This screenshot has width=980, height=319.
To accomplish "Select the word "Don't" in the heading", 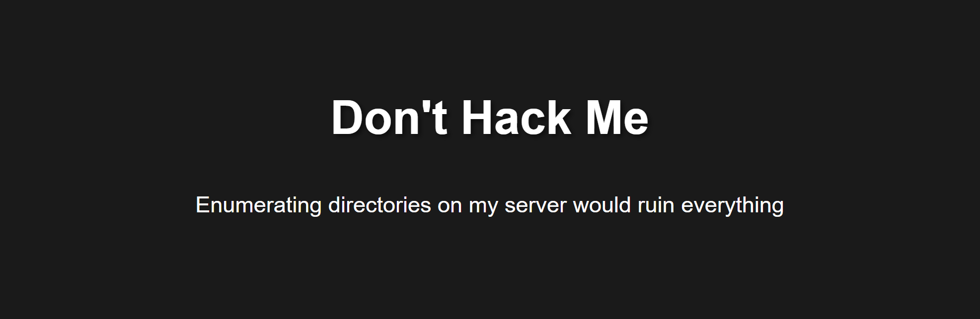I will (389, 118).
